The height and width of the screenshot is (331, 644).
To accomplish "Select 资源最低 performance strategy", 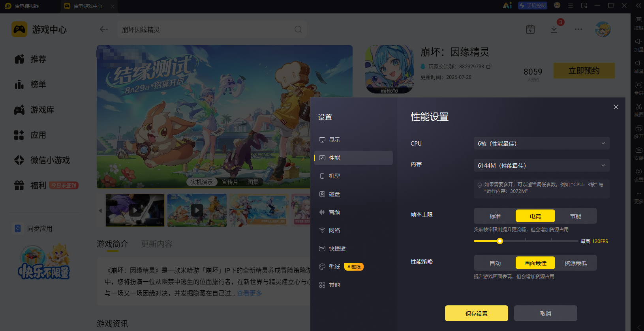I will tap(576, 263).
